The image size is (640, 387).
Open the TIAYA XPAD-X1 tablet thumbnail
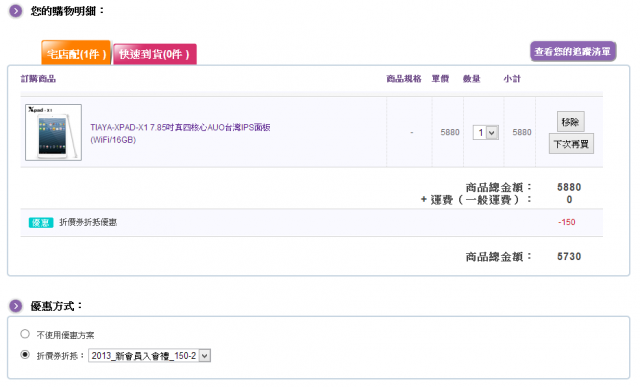[53, 132]
